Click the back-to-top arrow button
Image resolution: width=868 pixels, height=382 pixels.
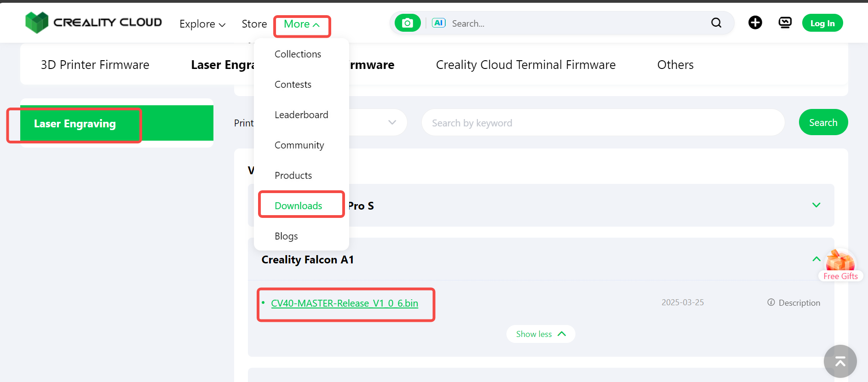click(x=840, y=361)
